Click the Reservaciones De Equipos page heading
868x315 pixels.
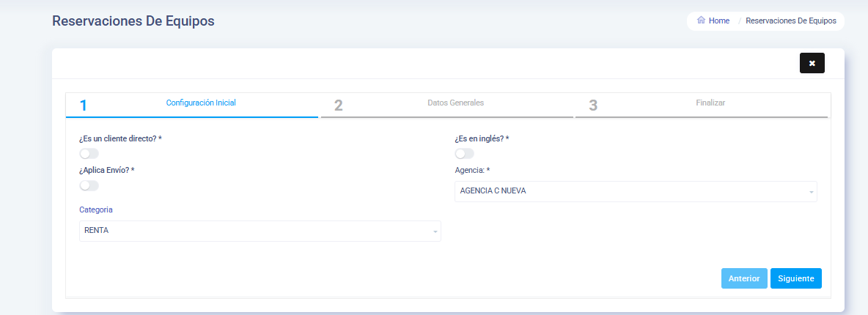(x=133, y=21)
